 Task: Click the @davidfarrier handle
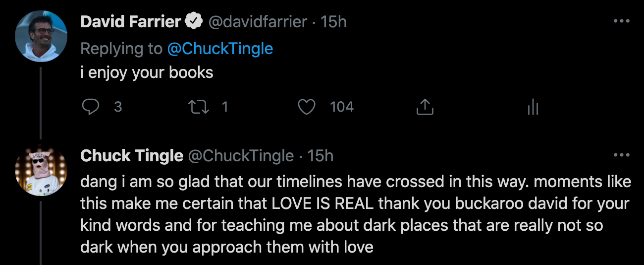tap(257, 22)
